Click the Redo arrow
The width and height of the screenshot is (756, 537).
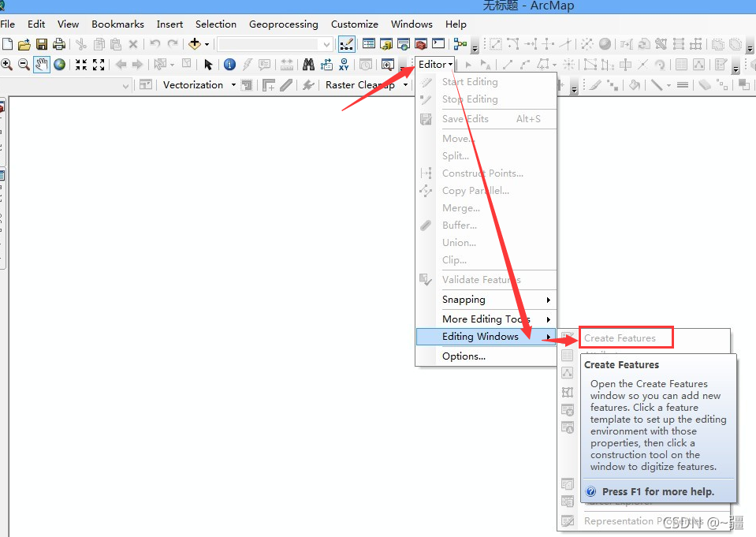173,44
